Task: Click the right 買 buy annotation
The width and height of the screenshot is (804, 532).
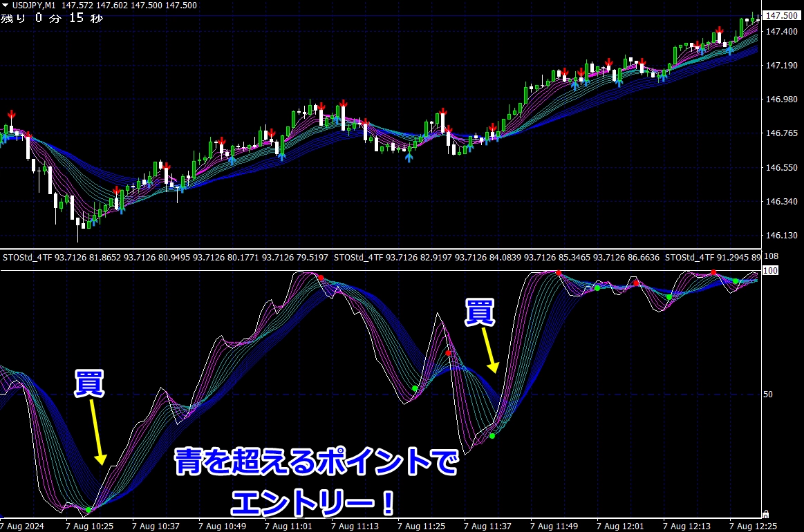Action: [x=479, y=313]
